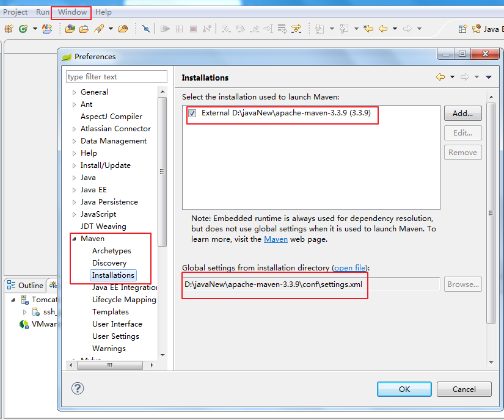Screen dimensions: 504x420
Task: Open the Previous Annotation dropdown arrow
Action: point(356,29)
